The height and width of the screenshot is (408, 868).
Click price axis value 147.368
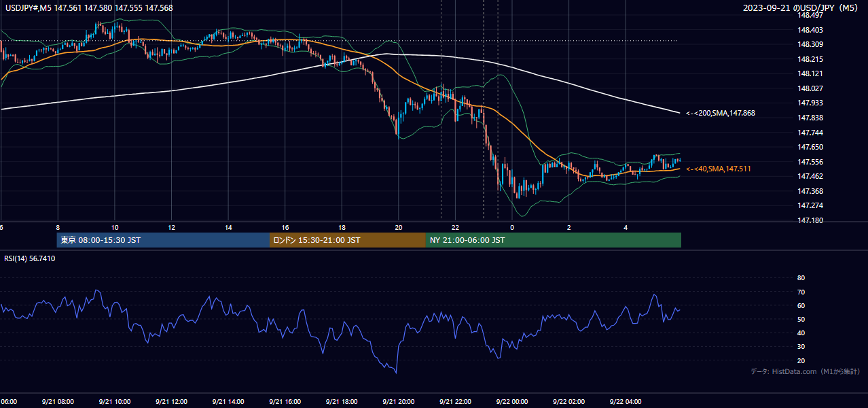pyautogui.click(x=810, y=191)
